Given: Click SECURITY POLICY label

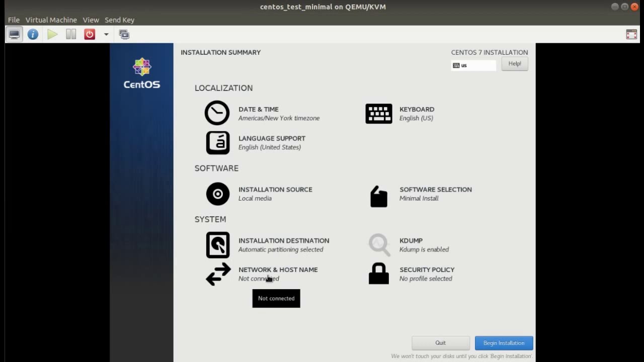Looking at the screenshot, I should [x=427, y=269].
